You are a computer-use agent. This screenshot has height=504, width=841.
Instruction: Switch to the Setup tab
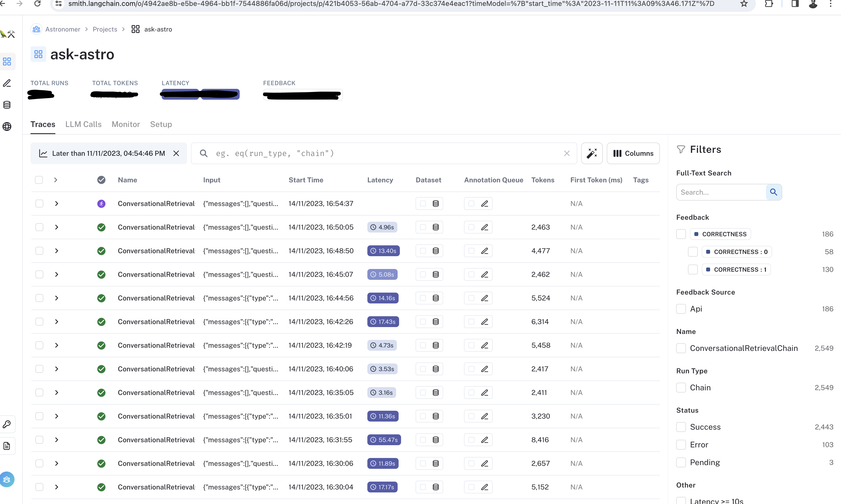pos(161,124)
